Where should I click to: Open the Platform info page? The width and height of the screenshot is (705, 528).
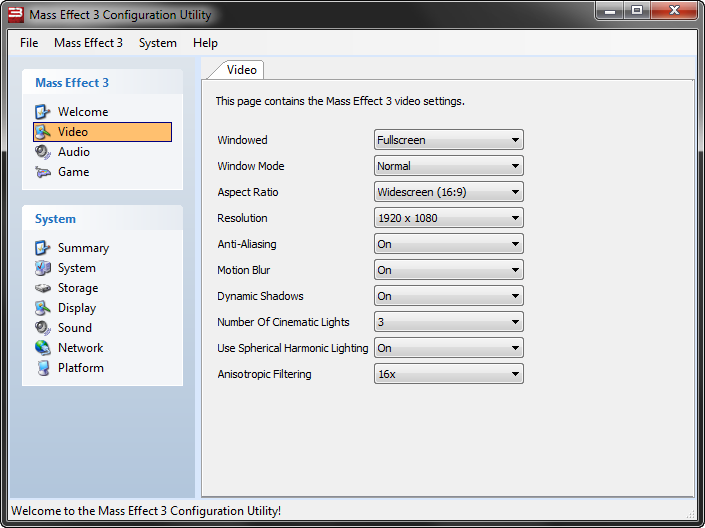pos(80,368)
